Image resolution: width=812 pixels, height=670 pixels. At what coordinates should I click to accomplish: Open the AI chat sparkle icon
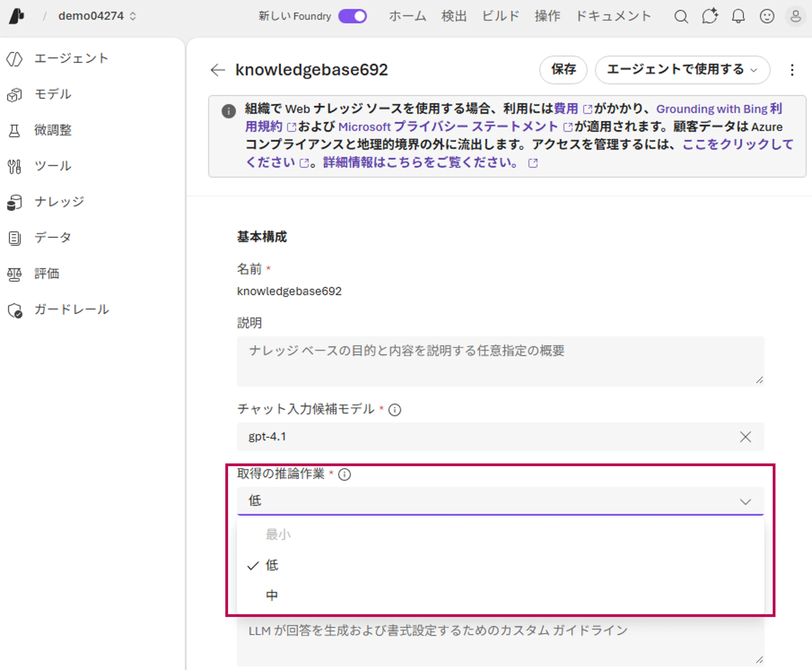click(x=710, y=16)
